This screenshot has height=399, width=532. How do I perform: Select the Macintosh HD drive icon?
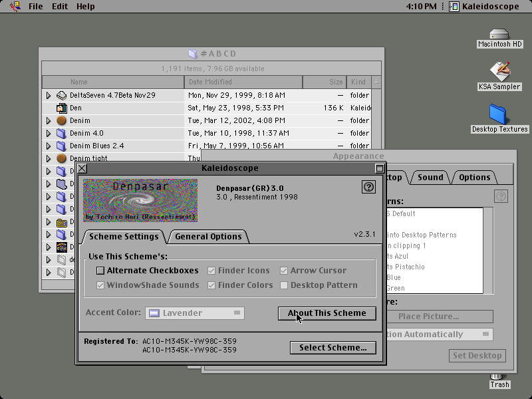[499, 35]
